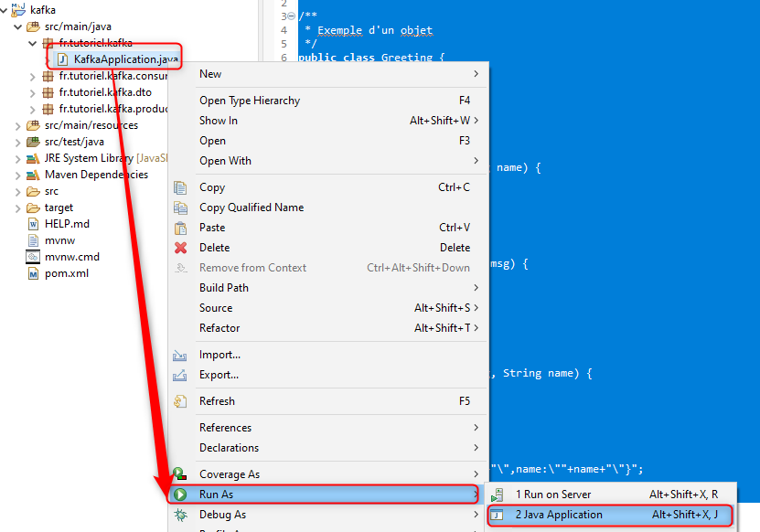Image resolution: width=760 pixels, height=532 pixels.
Task: Choose Run on Server option
Action: [x=552, y=495]
